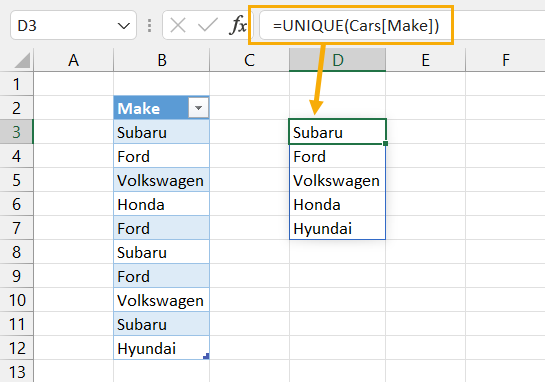Select row 6 header
Viewport: 545px width, 382px height.
16,204
